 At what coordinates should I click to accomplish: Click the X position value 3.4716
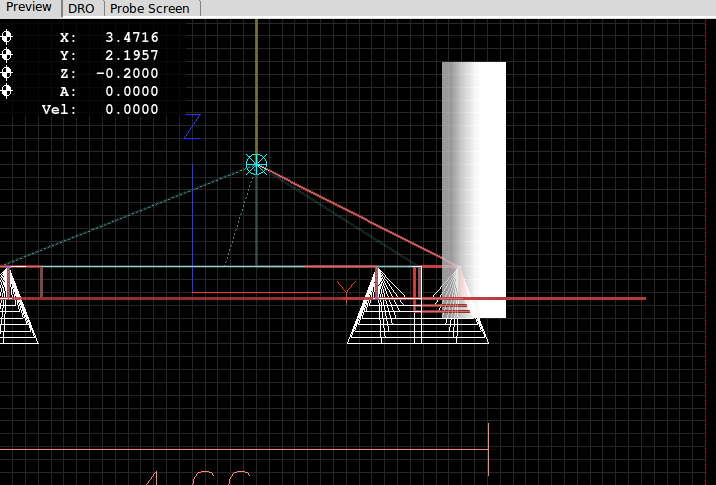pyautogui.click(x=131, y=37)
